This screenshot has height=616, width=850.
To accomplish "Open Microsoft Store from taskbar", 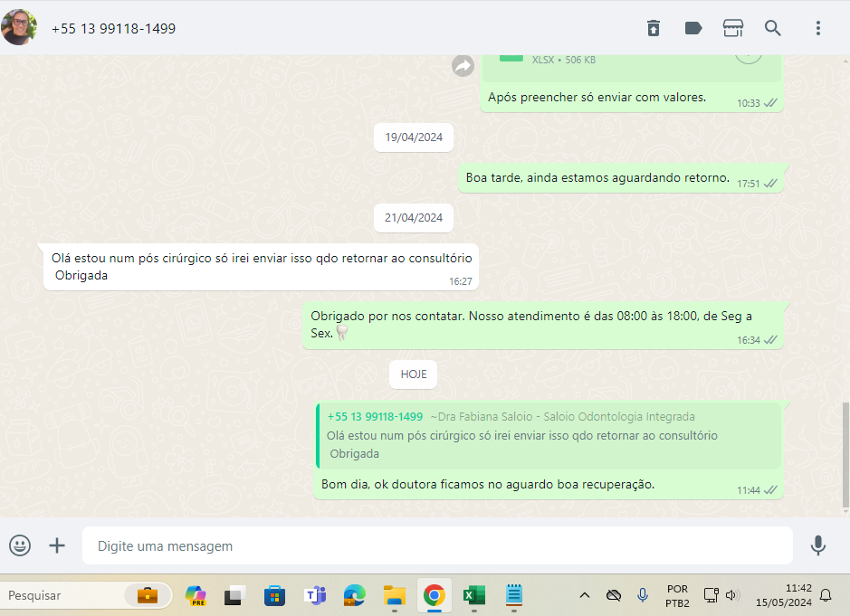I will click(274, 595).
